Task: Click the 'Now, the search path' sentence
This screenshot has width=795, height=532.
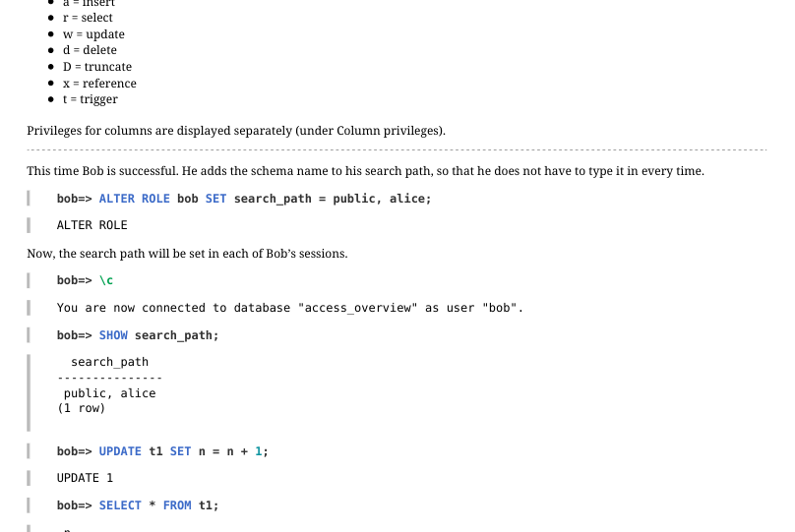Action: [187, 254]
